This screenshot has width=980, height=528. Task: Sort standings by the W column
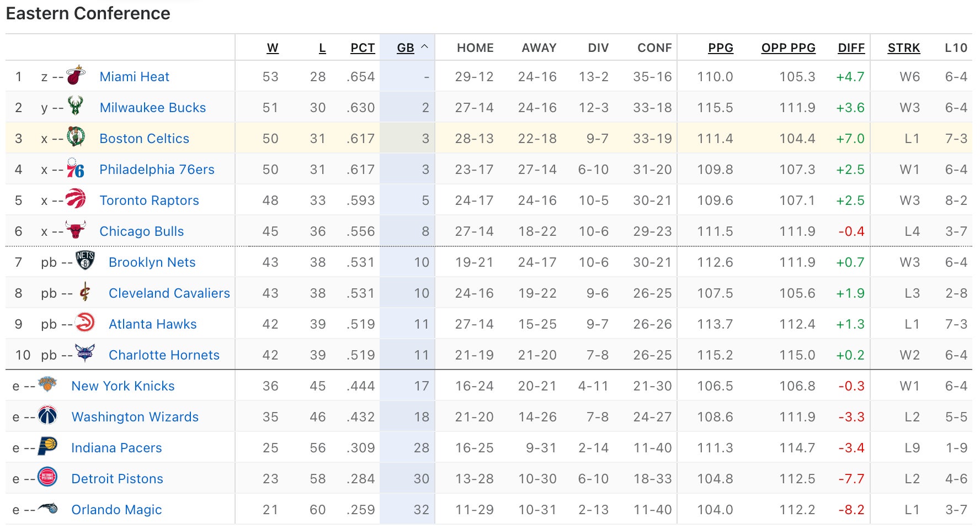click(x=273, y=48)
